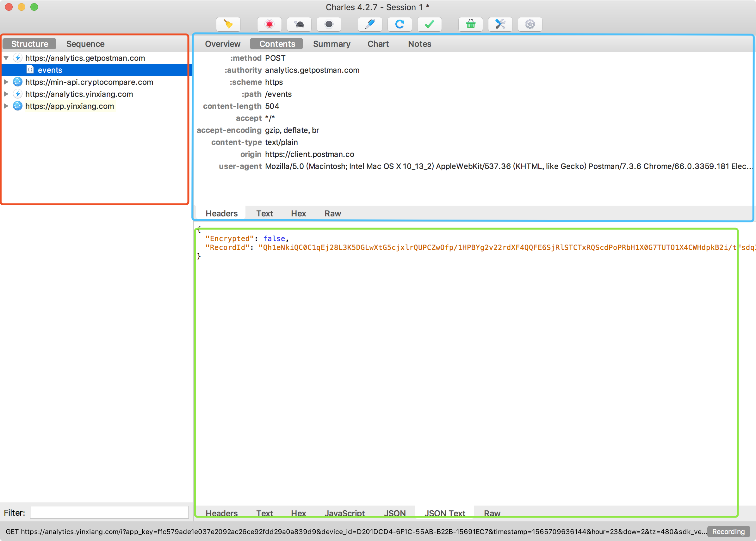Collapse the analytics.getpostman.com tree node

click(x=6, y=58)
